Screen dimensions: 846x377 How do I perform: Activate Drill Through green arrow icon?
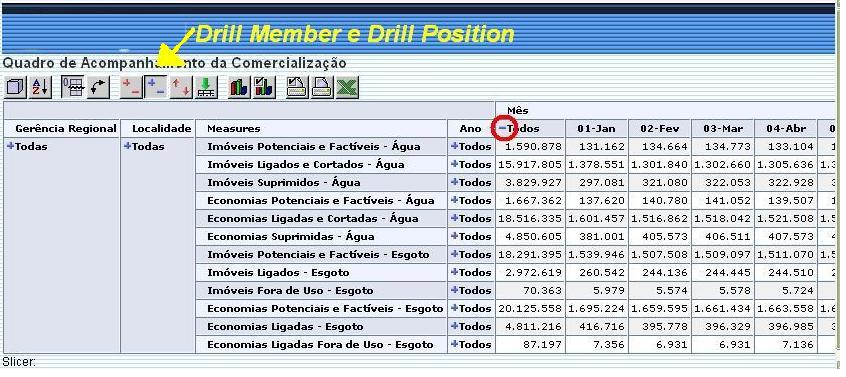click(x=206, y=87)
